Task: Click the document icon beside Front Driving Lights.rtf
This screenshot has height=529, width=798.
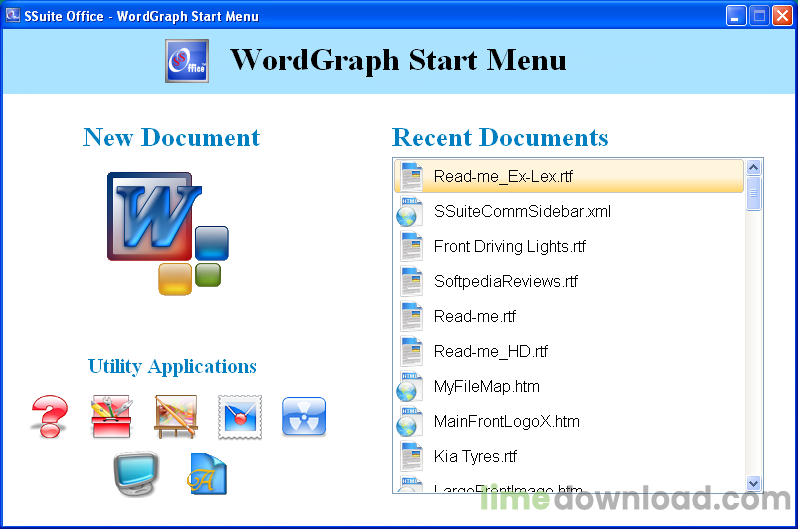Action: click(x=411, y=246)
